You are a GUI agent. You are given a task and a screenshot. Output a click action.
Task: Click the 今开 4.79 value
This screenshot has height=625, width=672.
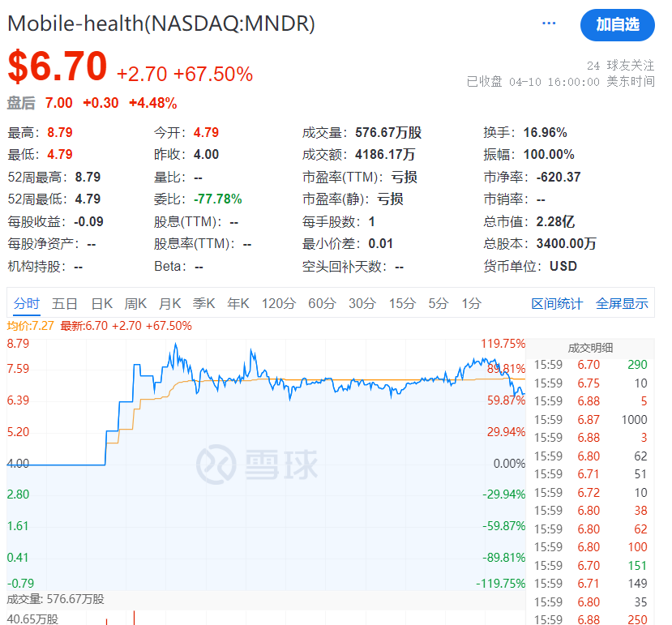(x=206, y=132)
